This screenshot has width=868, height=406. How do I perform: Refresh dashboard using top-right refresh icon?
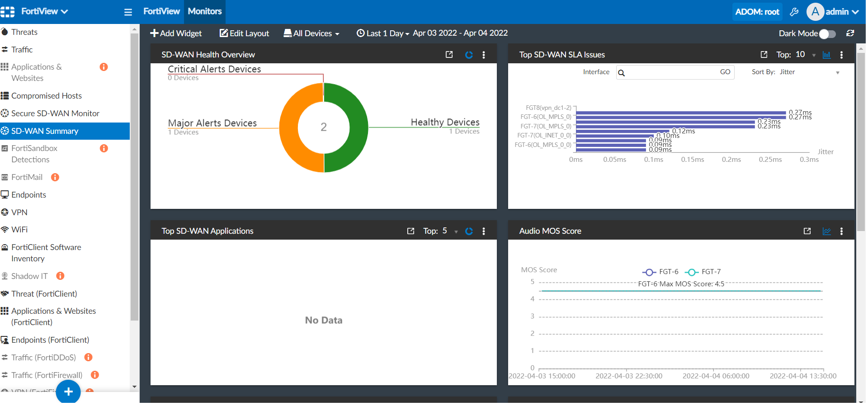tap(850, 33)
